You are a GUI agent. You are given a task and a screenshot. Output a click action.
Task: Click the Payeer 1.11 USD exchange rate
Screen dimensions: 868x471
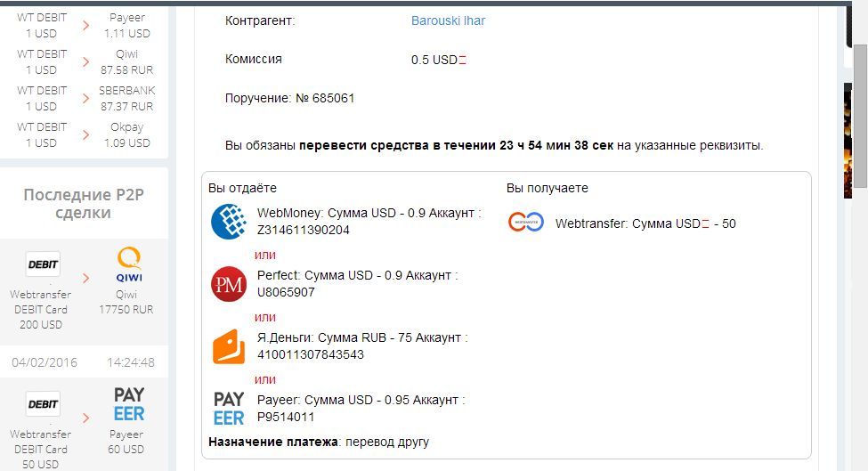coord(127,33)
